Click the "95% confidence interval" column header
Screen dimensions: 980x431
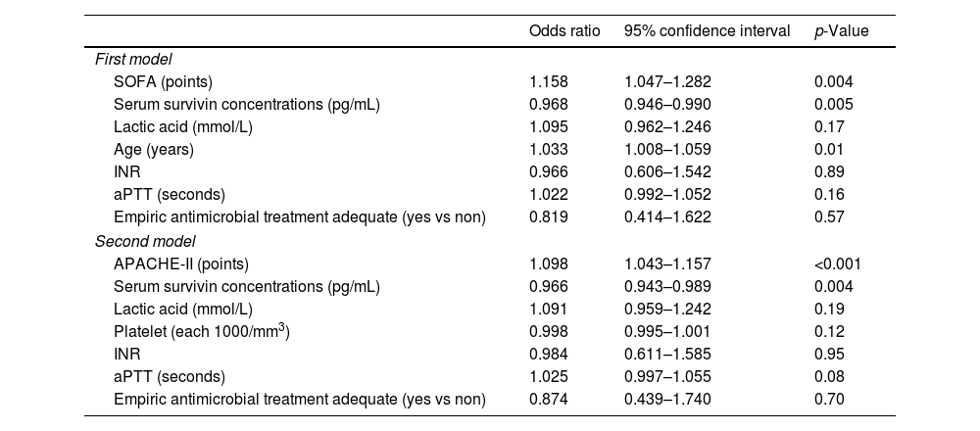[707, 31]
